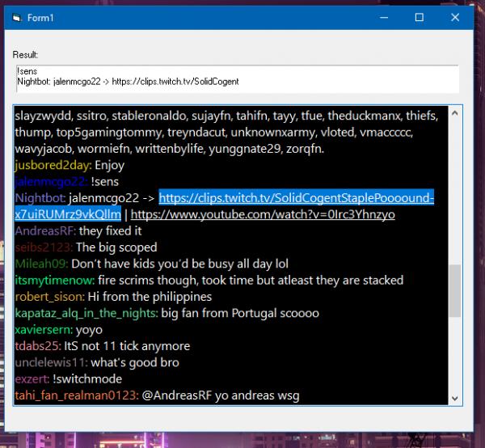Minimize the Form1 window
This screenshot has width=485, height=448.
click(384, 18)
